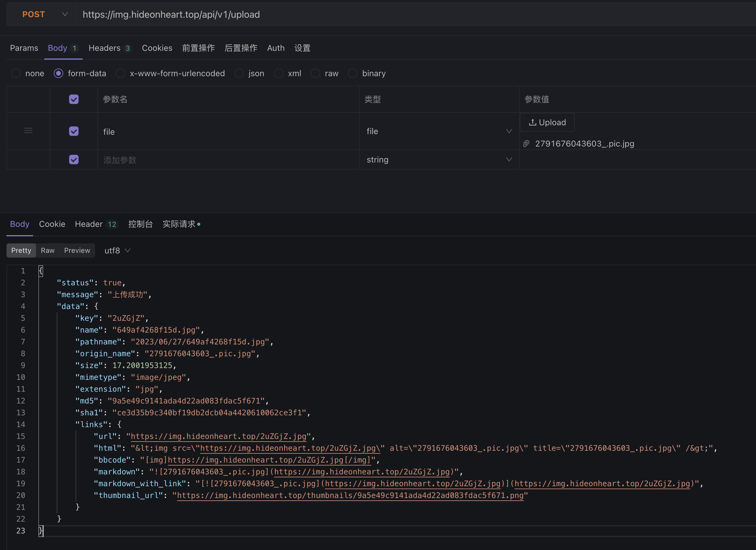
Task: Select the binary body radio button
Action: click(x=353, y=73)
